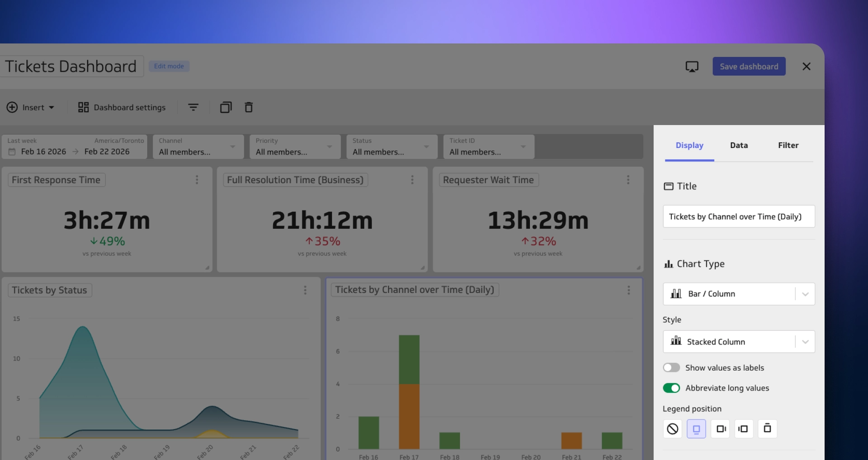The height and width of the screenshot is (460, 868).
Task: Switch to the Filter tab
Action: (x=788, y=145)
